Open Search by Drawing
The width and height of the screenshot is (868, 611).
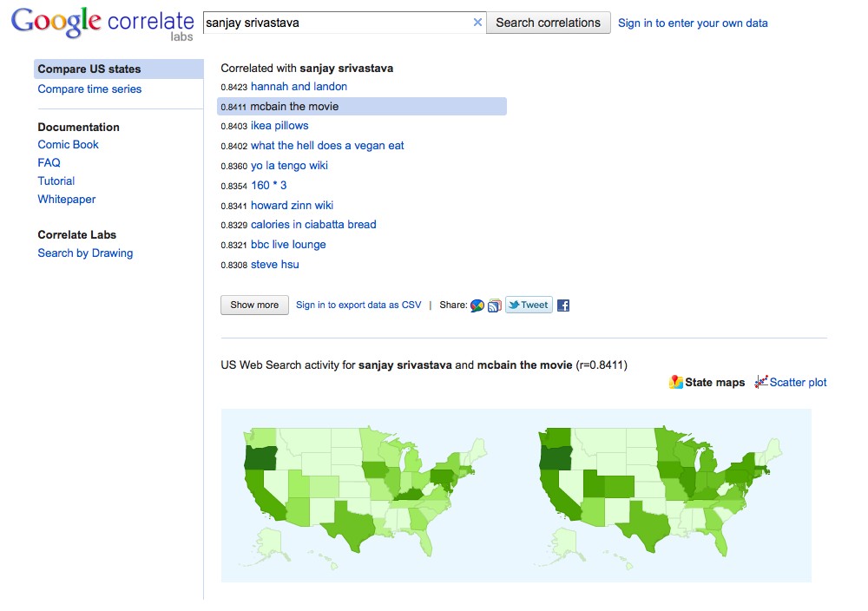[85, 253]
